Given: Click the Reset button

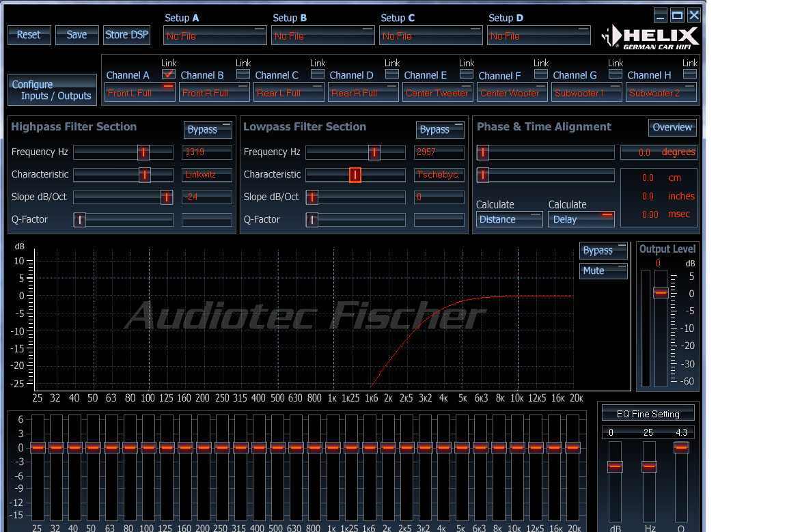Looking at the screenshot, I should pos(29,35).
